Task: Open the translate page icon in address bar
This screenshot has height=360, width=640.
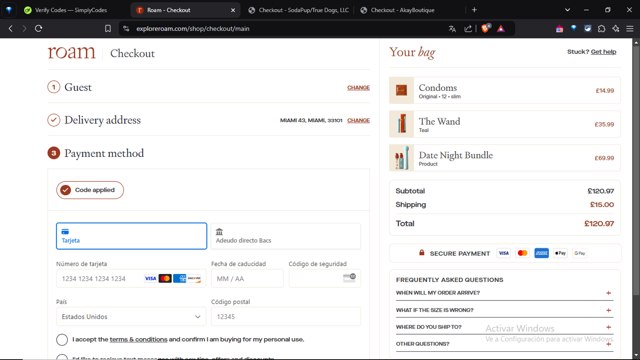Action: click(452, 29)
